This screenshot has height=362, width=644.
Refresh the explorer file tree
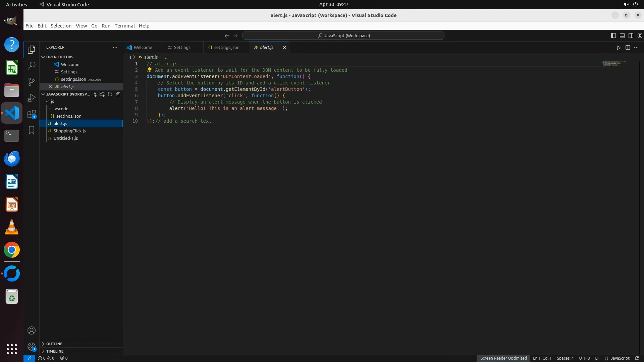110,94
